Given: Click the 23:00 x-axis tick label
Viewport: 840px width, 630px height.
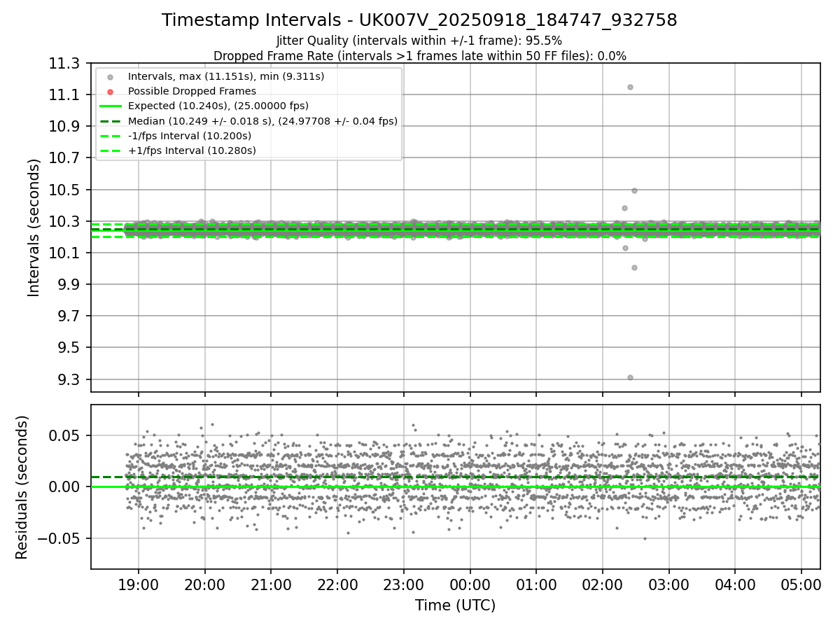Looking at the screenshot, I should (403, 583).
